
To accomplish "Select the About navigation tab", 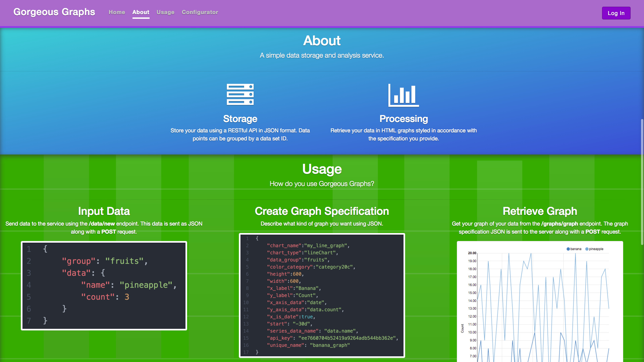I will click(141, 12).
